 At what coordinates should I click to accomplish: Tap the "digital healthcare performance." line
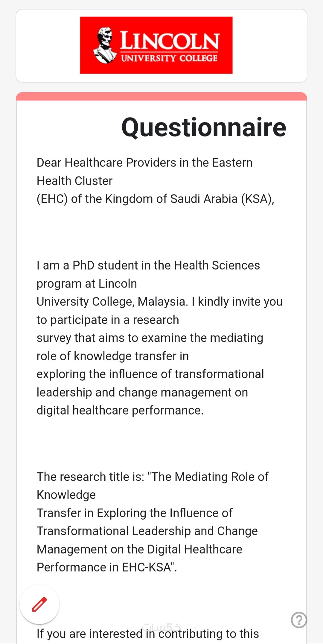(120, 410)
